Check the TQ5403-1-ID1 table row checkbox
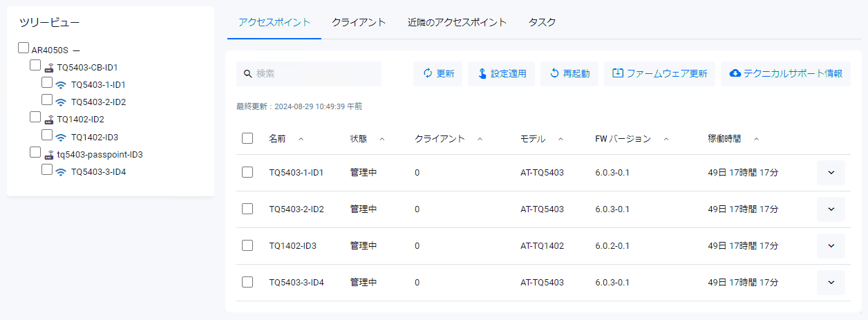 247,172
